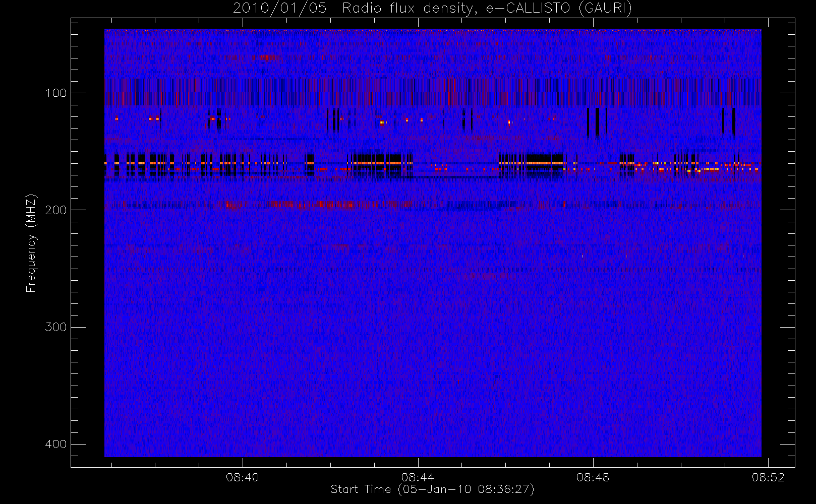This screenshot has height=504, width=816.
Task: Select the '100' frequency axis label
Action: [x=55, y=93]
